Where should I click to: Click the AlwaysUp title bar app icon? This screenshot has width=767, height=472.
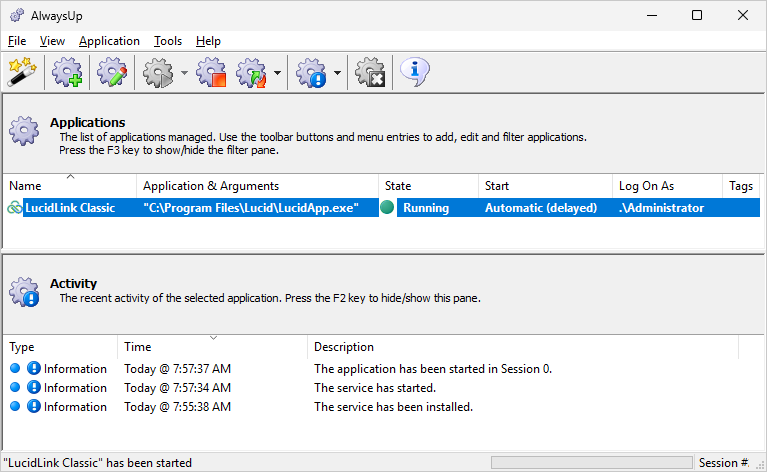point(17,15)
